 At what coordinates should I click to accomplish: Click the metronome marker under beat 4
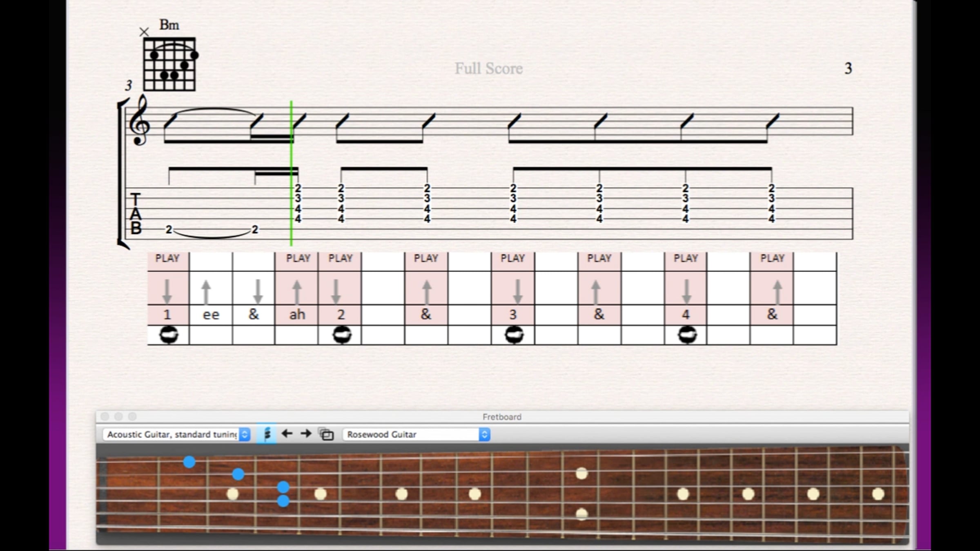tap(687, 335)
